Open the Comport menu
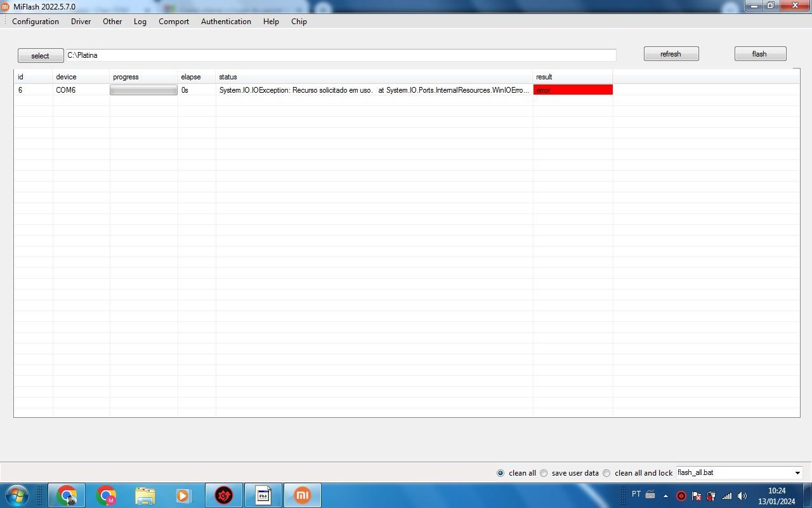Image resolution: width=812 pixels, height=508 pixels. pos(174,21)
